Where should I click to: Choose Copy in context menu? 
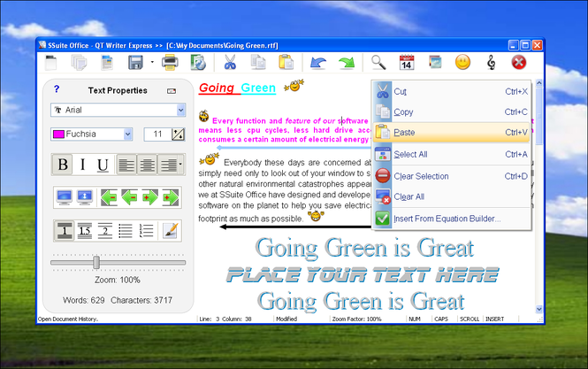(452, 111)
